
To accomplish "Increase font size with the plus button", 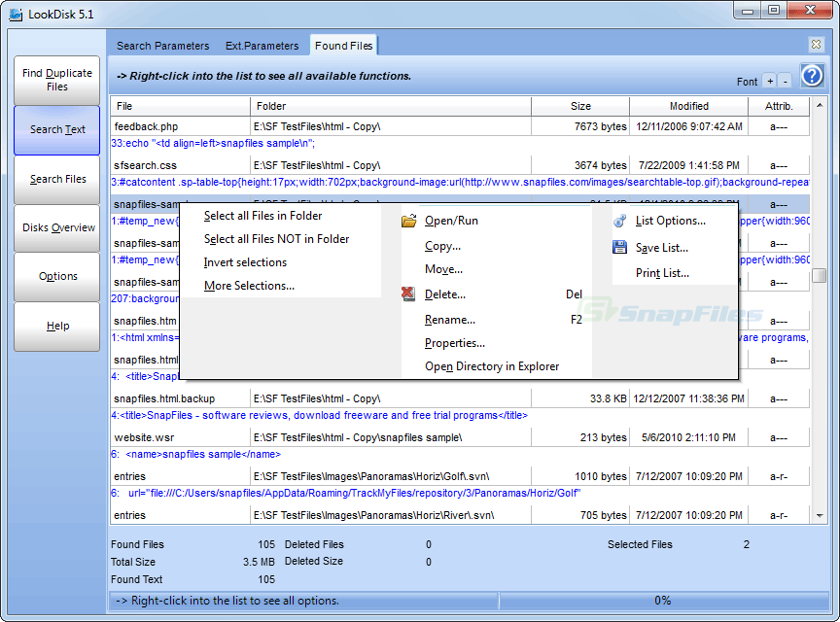I will 770,81.
